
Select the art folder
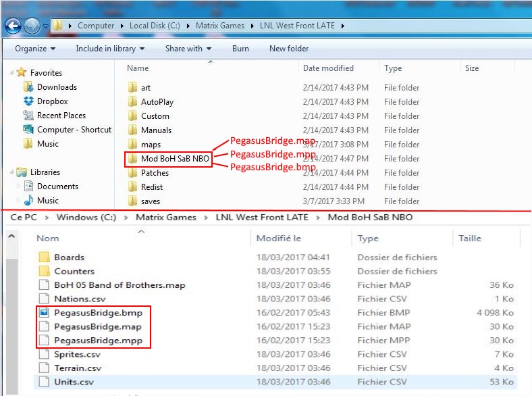point(146,88)
